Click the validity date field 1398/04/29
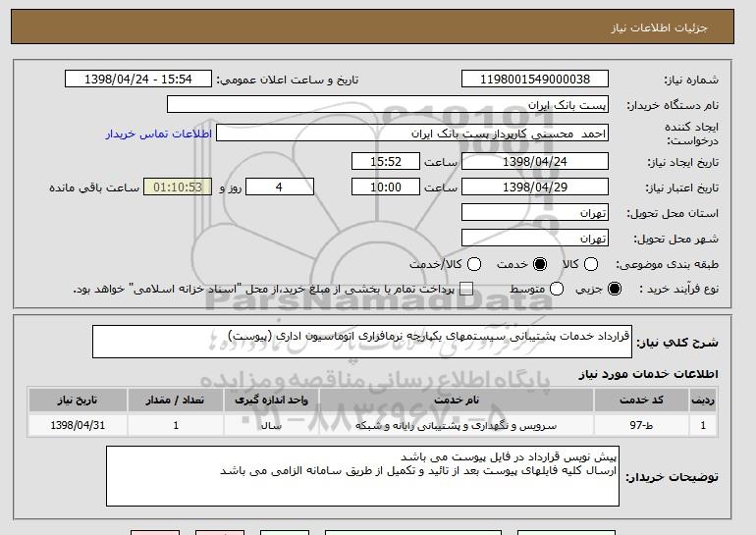The height and width of the screenshot is (535, 756). click(535, 187)
